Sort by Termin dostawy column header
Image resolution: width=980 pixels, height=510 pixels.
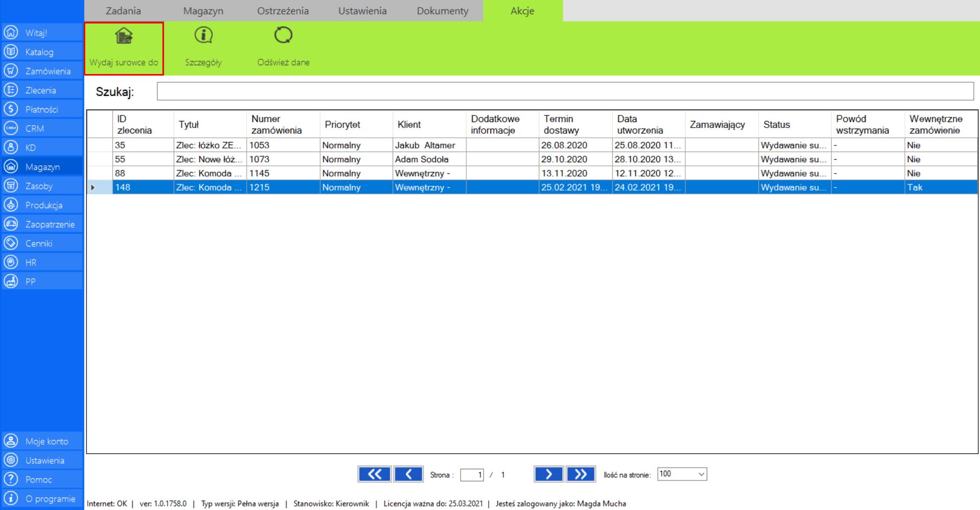coord(576,125)
